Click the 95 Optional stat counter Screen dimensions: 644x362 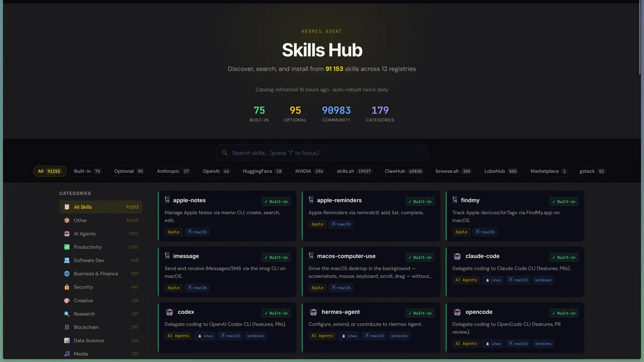pyautogui.click(x=295, y=114)
